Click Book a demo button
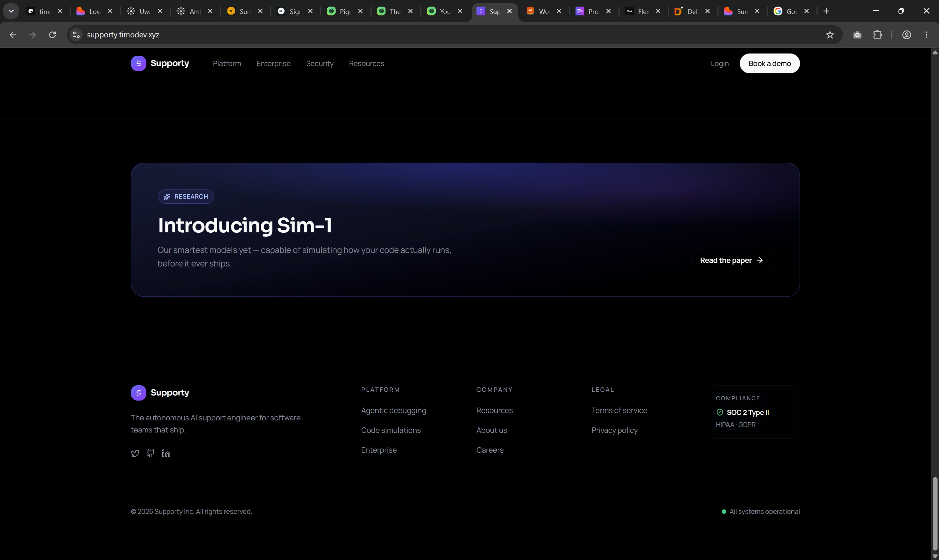The width and height of the screenshot is (939, 560). point(770,63)
